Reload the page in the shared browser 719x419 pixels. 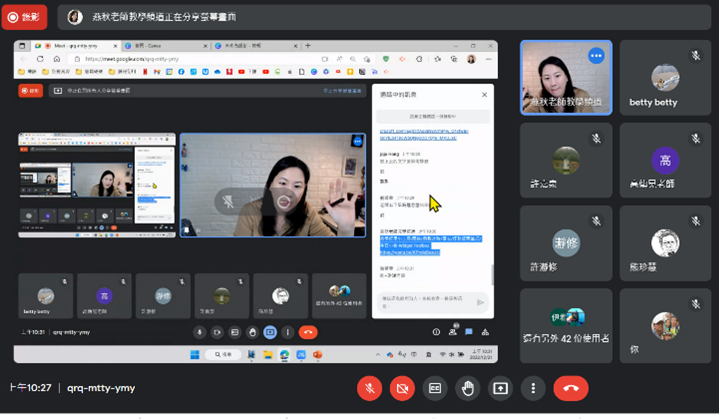point(40,59)
